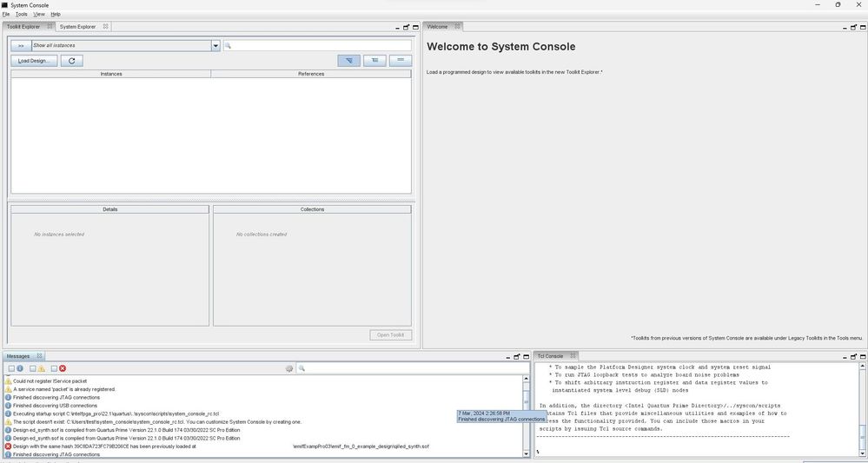Detach the Welcome panel
868x463 pixels.
tap(853, 27)
